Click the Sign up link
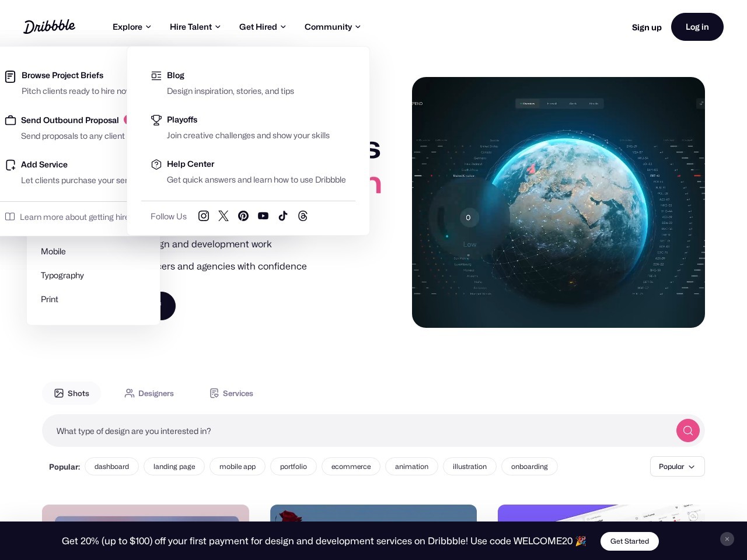The image size is (747, 560). (647, 27)
